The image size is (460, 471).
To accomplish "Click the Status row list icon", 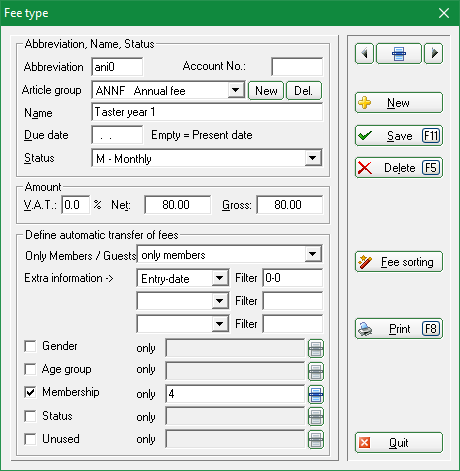I will (x=316, y=417).
